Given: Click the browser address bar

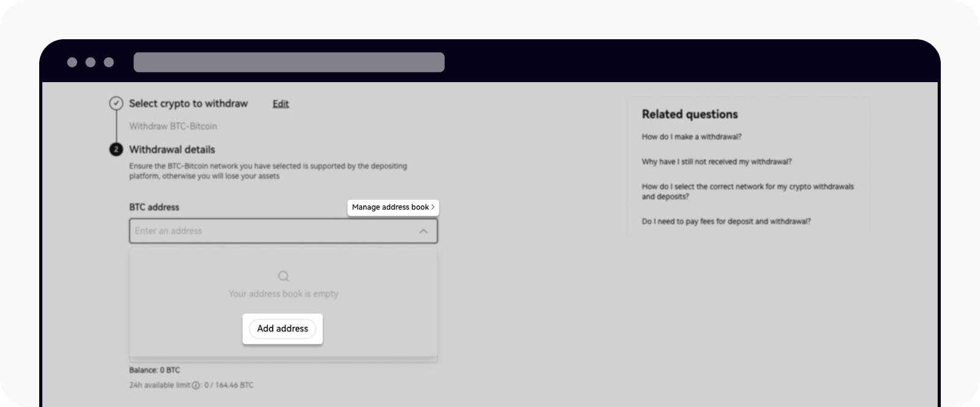Looking at the screenshot, I should (289, 62).
